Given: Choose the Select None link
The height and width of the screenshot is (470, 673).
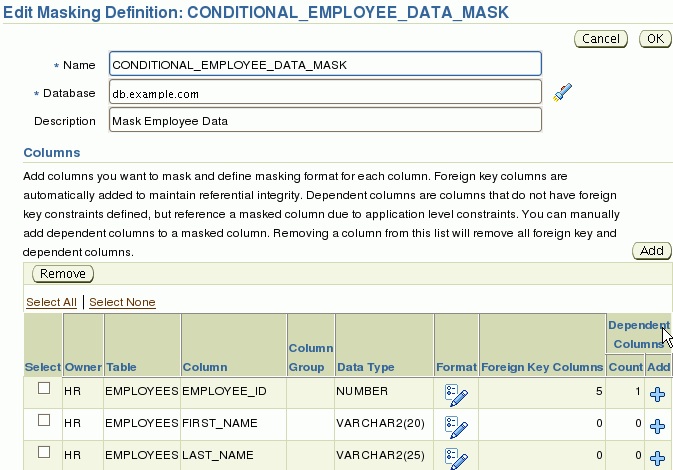Looking at the screenshot, I should click(x=122, y=302).
